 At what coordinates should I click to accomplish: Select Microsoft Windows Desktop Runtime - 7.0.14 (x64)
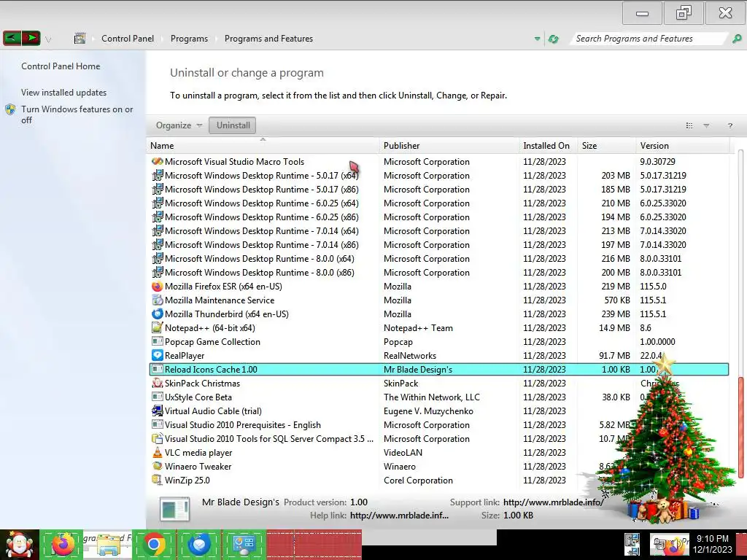[x=438, y=231]
